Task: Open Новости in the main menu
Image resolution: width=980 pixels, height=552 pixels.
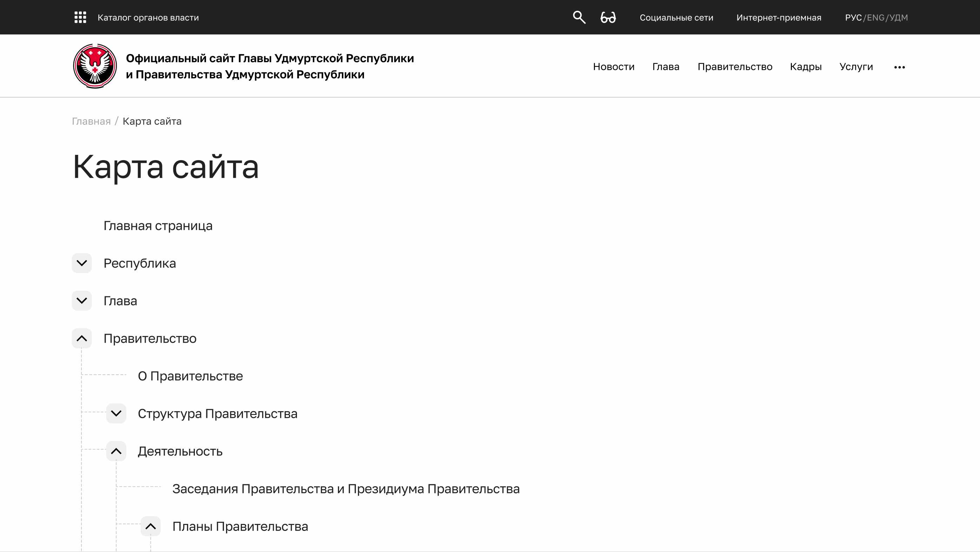Action: point(614,67)
